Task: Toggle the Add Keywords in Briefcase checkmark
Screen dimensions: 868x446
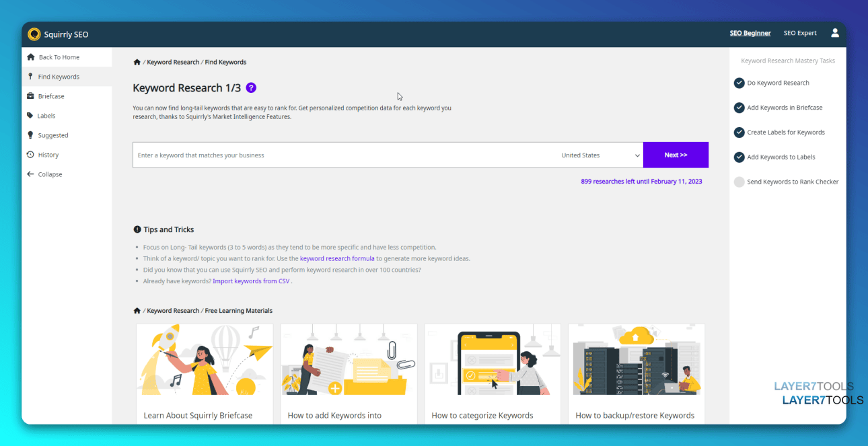Action: (739, 108)
